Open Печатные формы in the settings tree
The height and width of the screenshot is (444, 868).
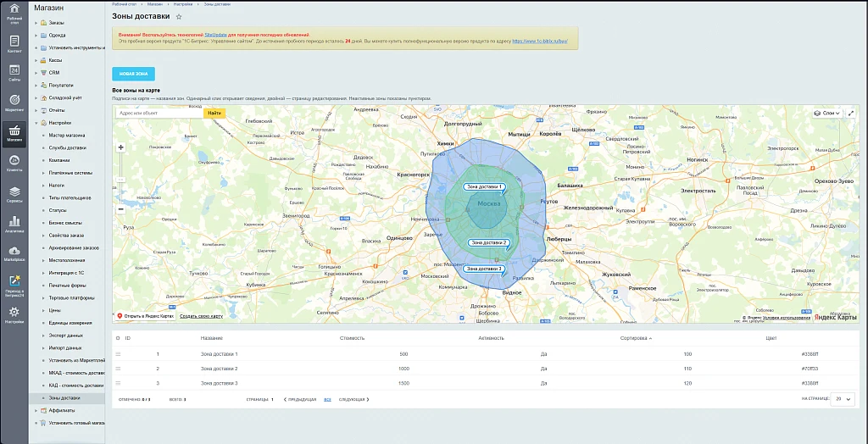pos(67,286)
